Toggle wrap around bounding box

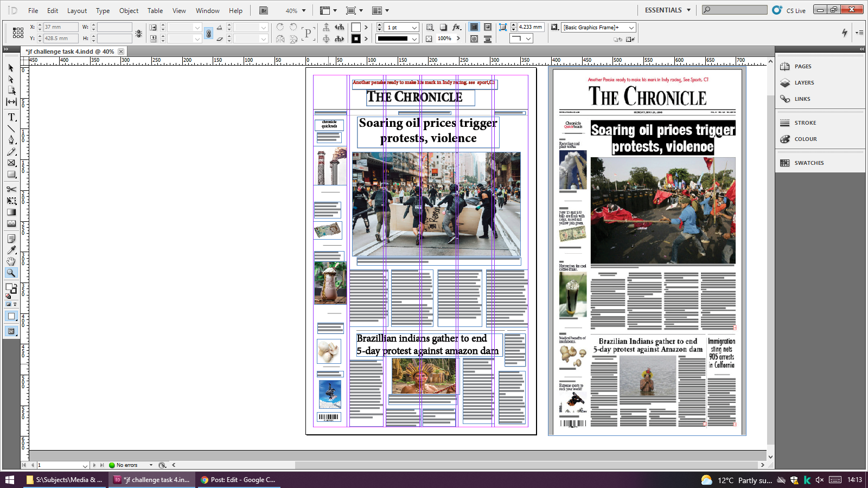(x=488, y=27)
